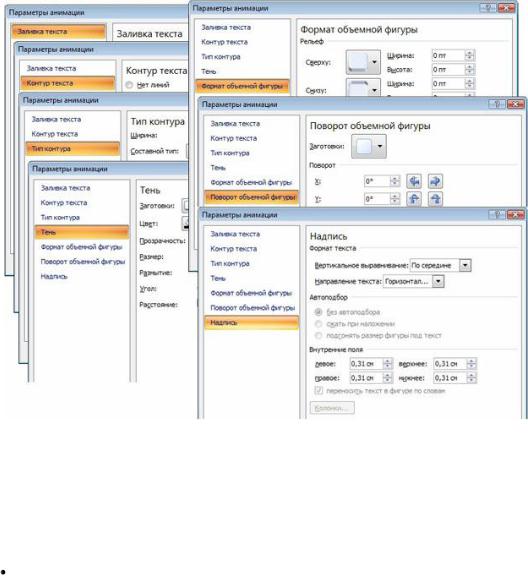Click the Составной тип label
The image size is (528, 579).
pyautogui.click(x=154, y=151)
